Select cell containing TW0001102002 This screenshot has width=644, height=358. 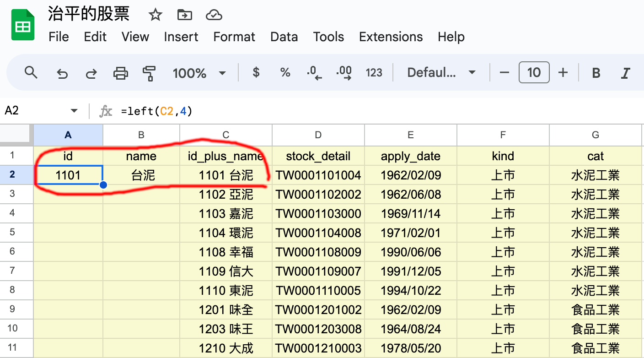click(318, 195)
